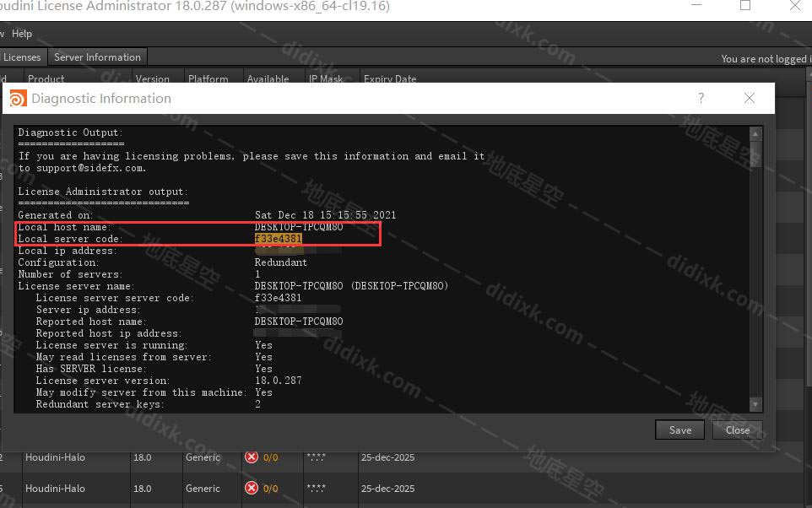
Task: Click the Available column header
Action: pyautogui.click(x=268, y=78)
